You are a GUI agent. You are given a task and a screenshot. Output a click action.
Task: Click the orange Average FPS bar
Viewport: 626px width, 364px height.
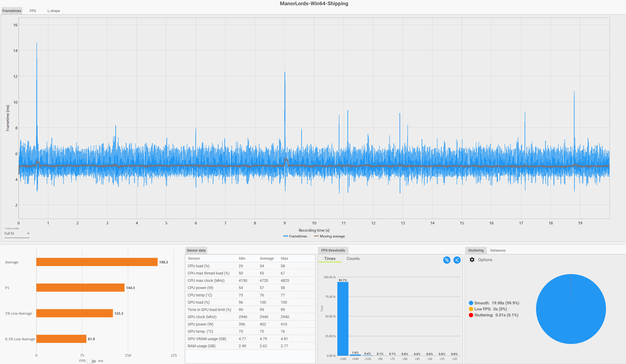tap(97, 262)
